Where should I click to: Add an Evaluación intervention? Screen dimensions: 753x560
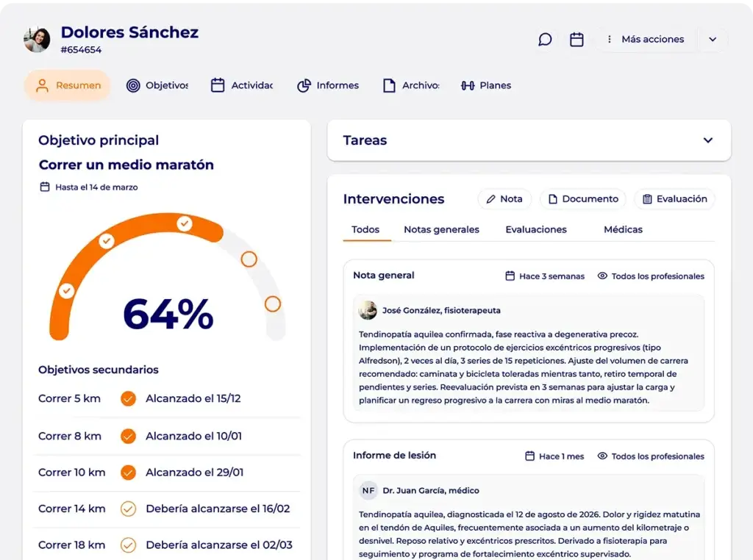(x=675, y=199)
